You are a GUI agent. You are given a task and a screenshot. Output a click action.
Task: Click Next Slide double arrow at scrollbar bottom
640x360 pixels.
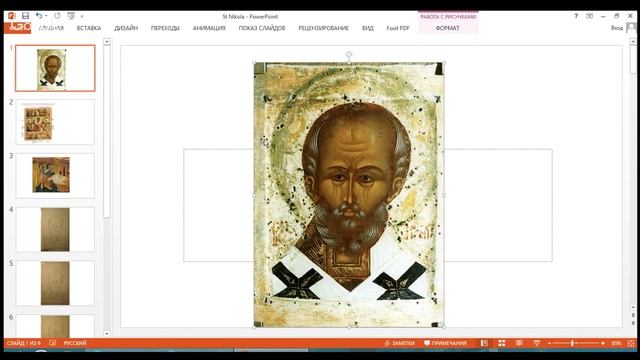pyautogui.click(x=633, y=322)
